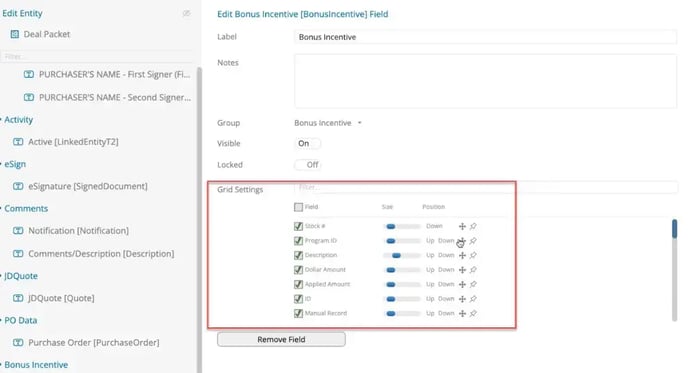
Task: Click the Label input field
Action: point(485,37)
